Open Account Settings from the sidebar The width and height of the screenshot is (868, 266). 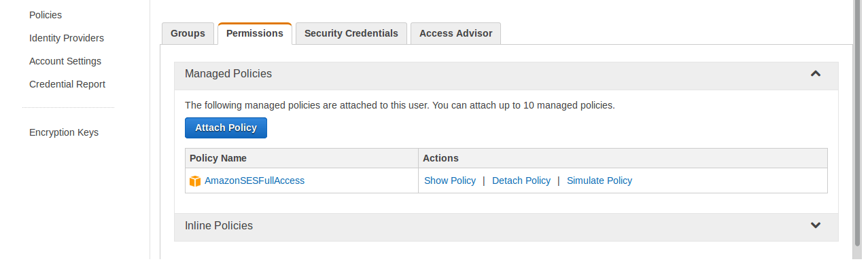pos(65,61)
